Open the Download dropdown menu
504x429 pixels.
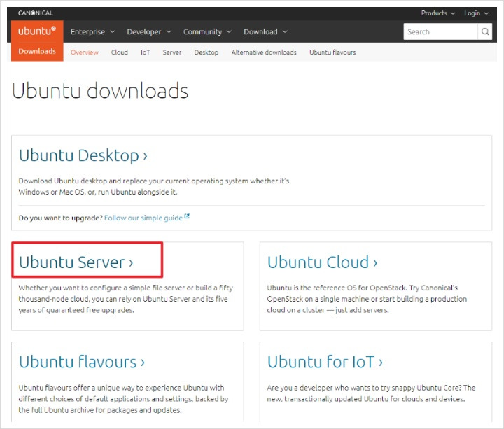[265, 31]
